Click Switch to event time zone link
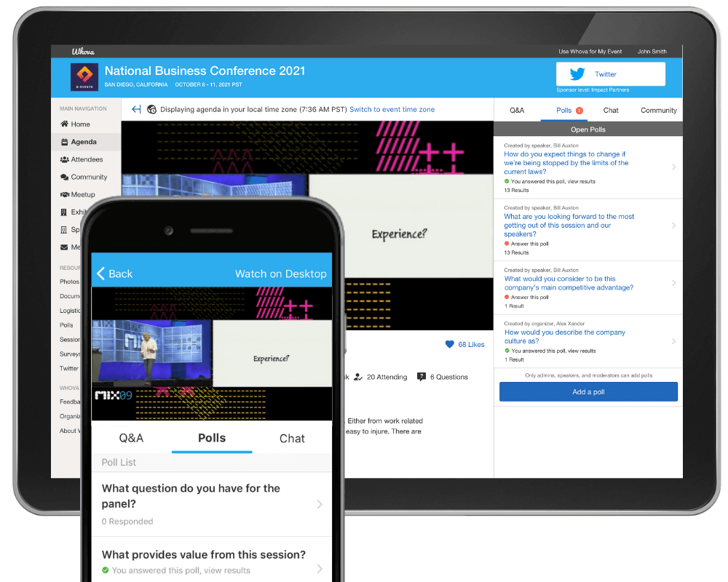 (392, 110)
